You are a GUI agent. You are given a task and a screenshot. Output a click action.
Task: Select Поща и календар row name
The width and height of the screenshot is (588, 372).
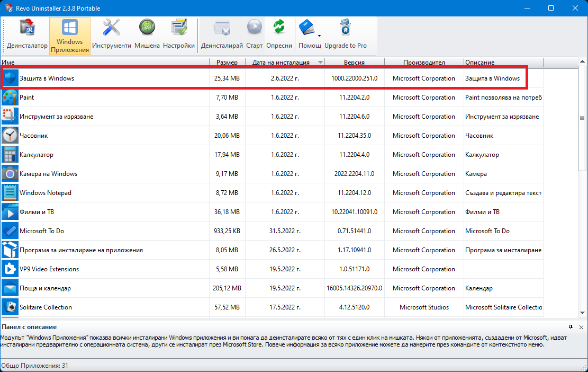(x=45, y=288)
